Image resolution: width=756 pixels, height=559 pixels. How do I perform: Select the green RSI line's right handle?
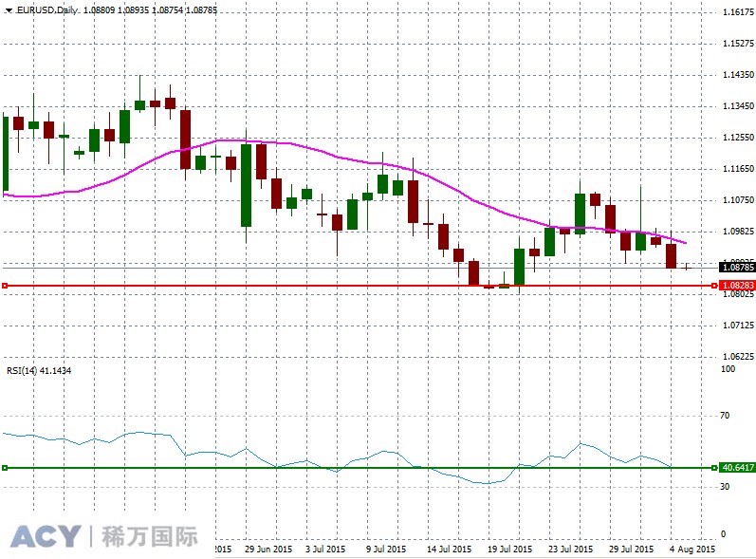714,468
